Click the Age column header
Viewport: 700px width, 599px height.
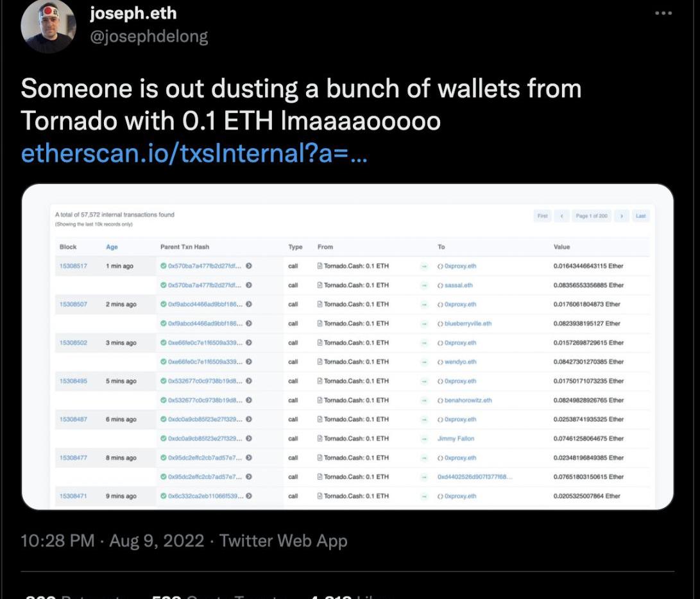coord(112,247)
